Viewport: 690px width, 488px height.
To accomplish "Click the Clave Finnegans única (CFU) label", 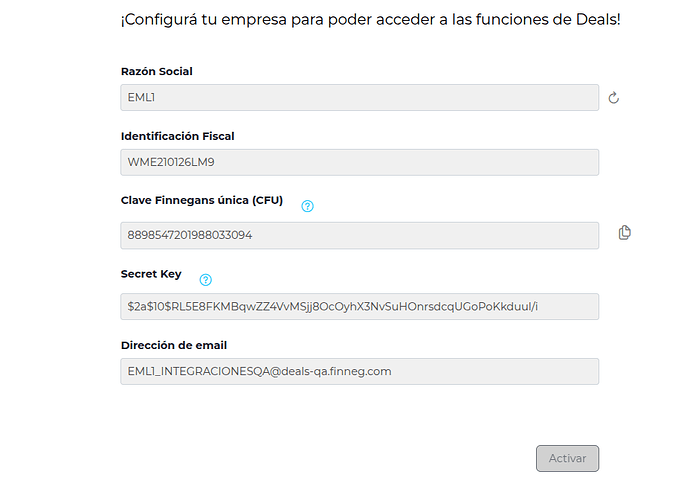I will click(201, 200).
